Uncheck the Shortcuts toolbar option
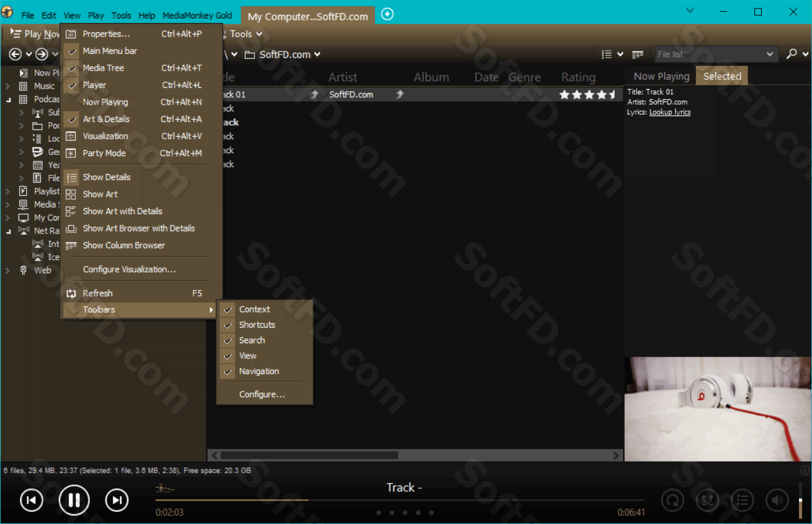The width and height of the screenshot is (812, 524). pyautogui.click(x=265, y=325)
